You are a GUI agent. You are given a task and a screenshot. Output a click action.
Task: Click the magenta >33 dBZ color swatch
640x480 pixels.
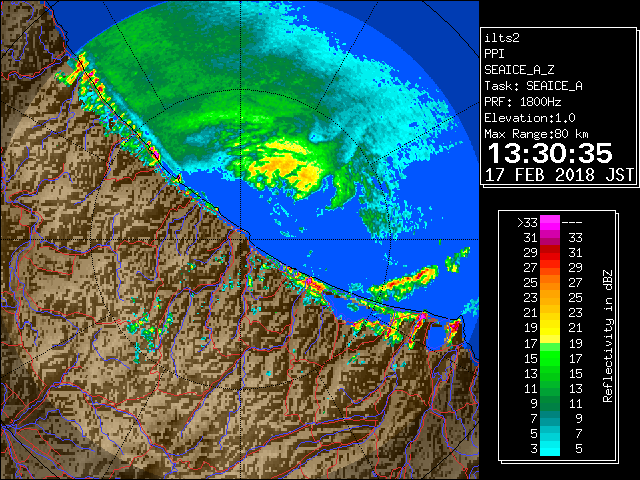pyautogui.click(x=550, y=222)
